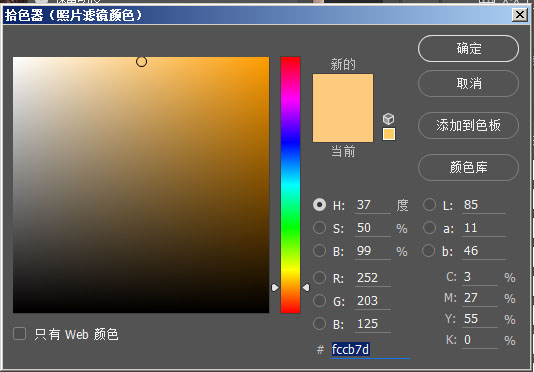The height and width of the screenshot is (372, 534).
Task: Select the G green radio button
Action: coord(319,300)
